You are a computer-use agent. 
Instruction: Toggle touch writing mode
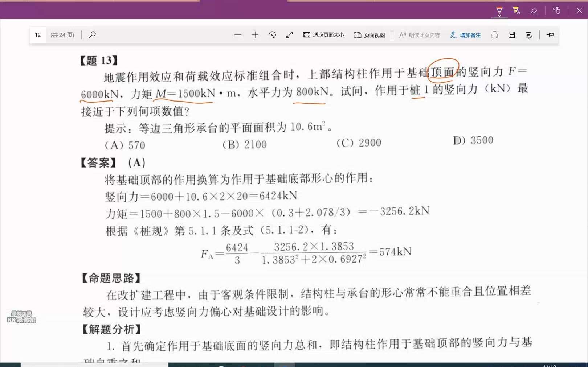557,10
